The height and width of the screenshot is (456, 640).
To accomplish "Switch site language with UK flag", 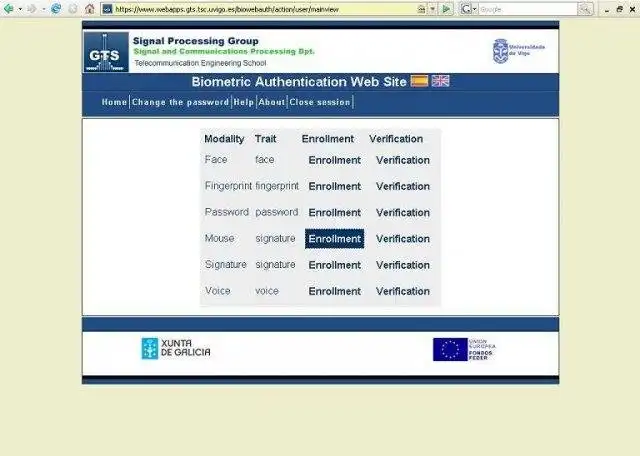I will (x=440, y=81).
